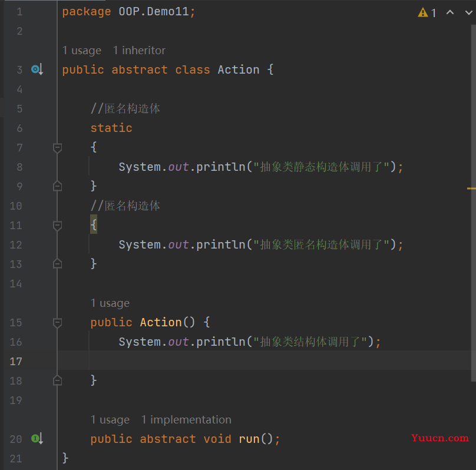This screenshot has width=476, height=470.
Task: Open the '1 implementation' hint above run method
Action: point(186,419)
